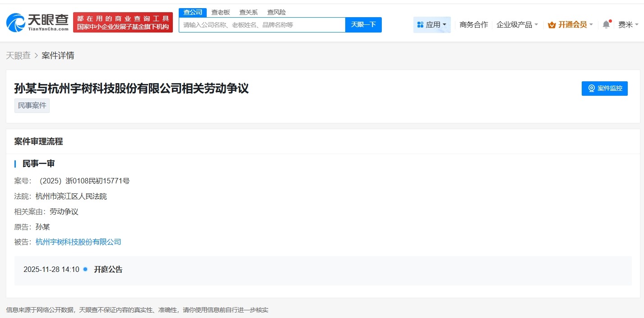Click the 民事案件 case tag

click(32, 105)
